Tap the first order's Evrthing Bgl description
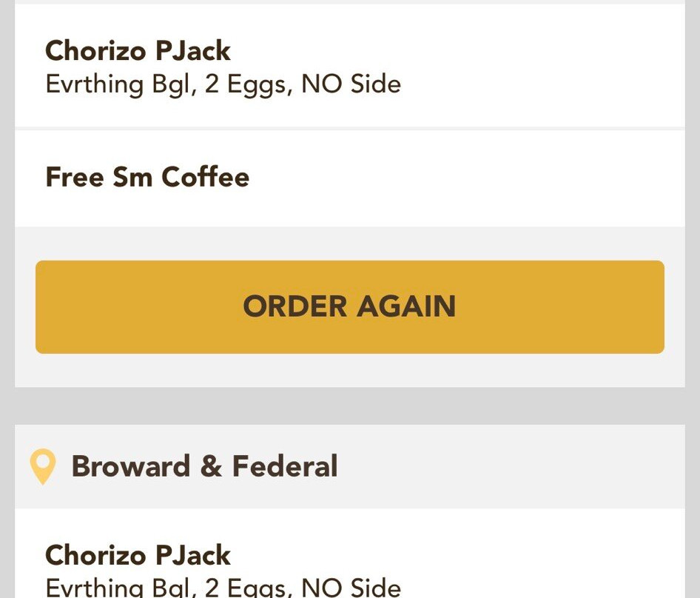Screen dimensions: 700x598 (223, 84)
